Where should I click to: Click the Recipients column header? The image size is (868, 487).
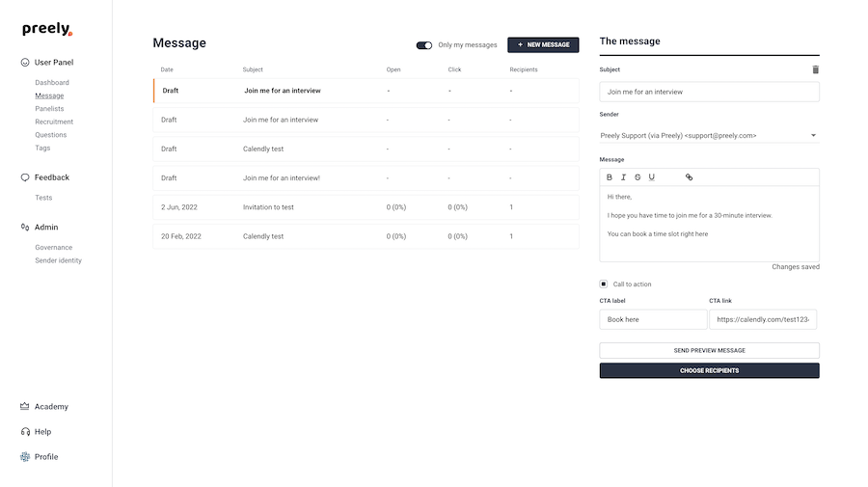(x=523, y=69)
